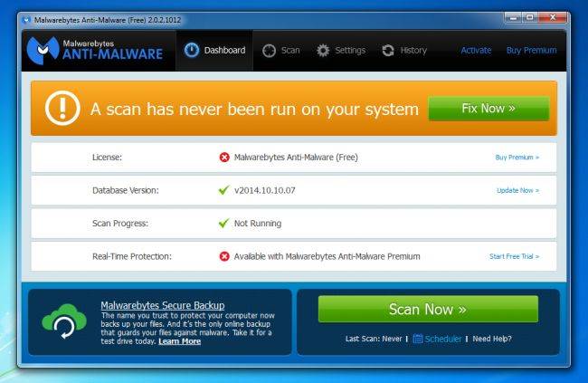This screenshot has height=383, width=588.
Task: Click the 'Scan Progress:' label
Action: pyautogui.click(x=120, y=224)
